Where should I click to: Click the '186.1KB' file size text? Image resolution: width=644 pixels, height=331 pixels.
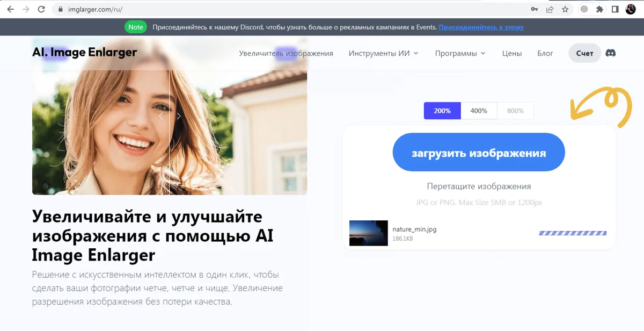pyautogui.click(x=402, y=239)
